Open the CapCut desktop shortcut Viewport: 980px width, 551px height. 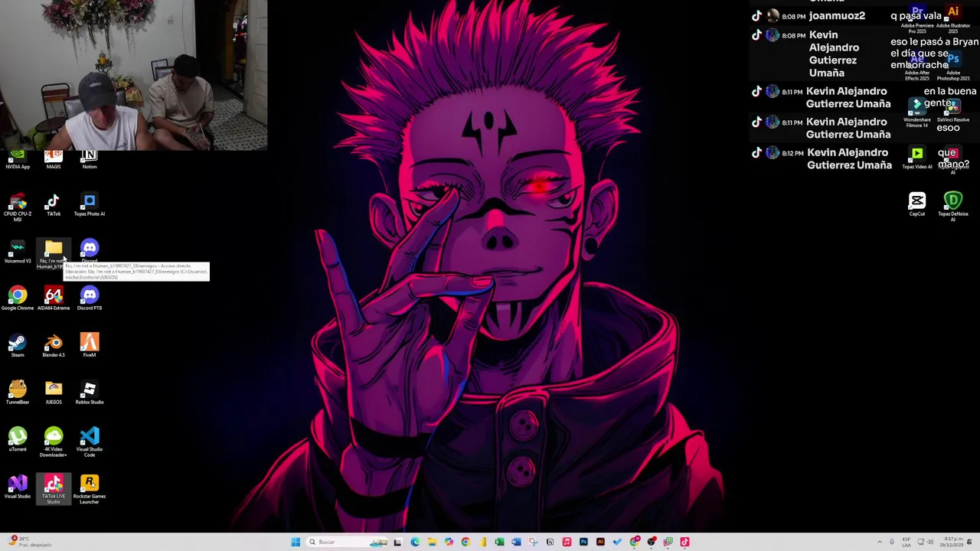(x=917, y=205)
